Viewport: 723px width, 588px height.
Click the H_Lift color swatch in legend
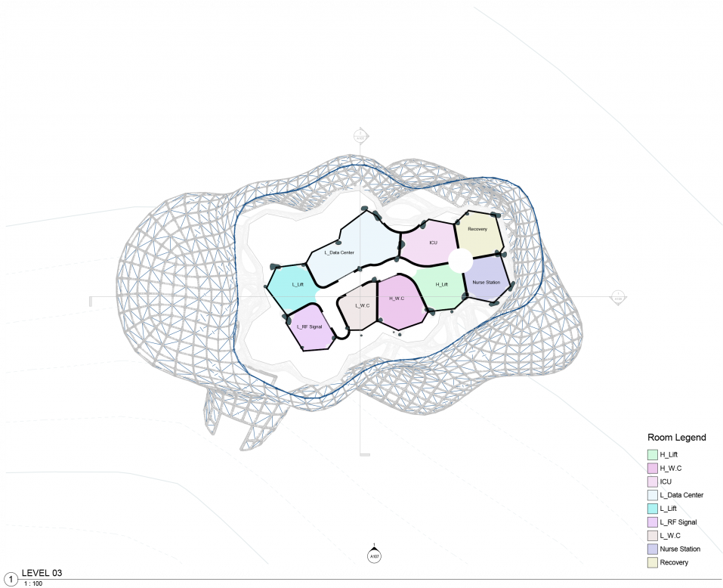pos(653,454)
